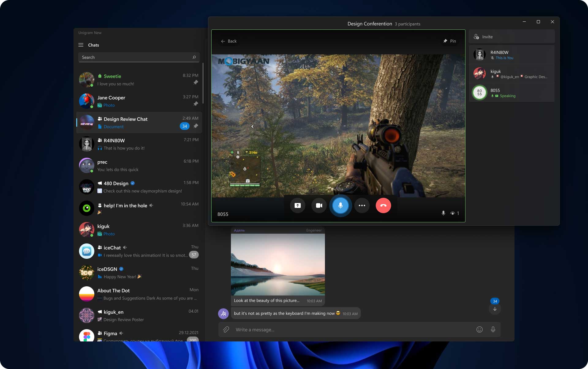
Task: Click the Design Conferention title
Action: pyautogui.click(x=370, y=24)
